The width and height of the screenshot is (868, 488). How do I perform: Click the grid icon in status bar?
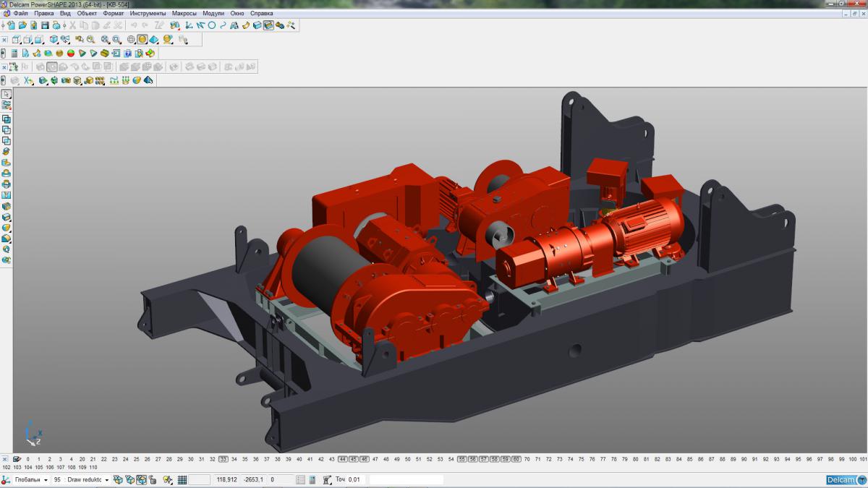(182, 480)
